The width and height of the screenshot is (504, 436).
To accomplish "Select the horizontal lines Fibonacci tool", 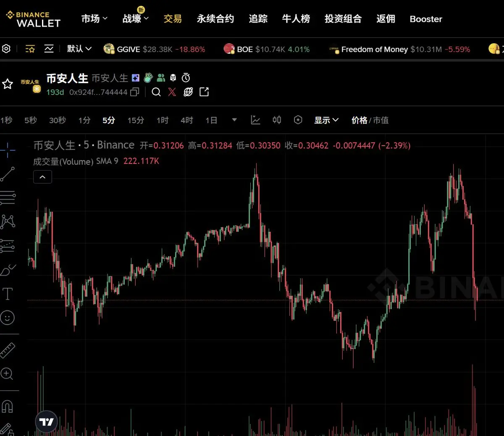I will pos(8,197).
